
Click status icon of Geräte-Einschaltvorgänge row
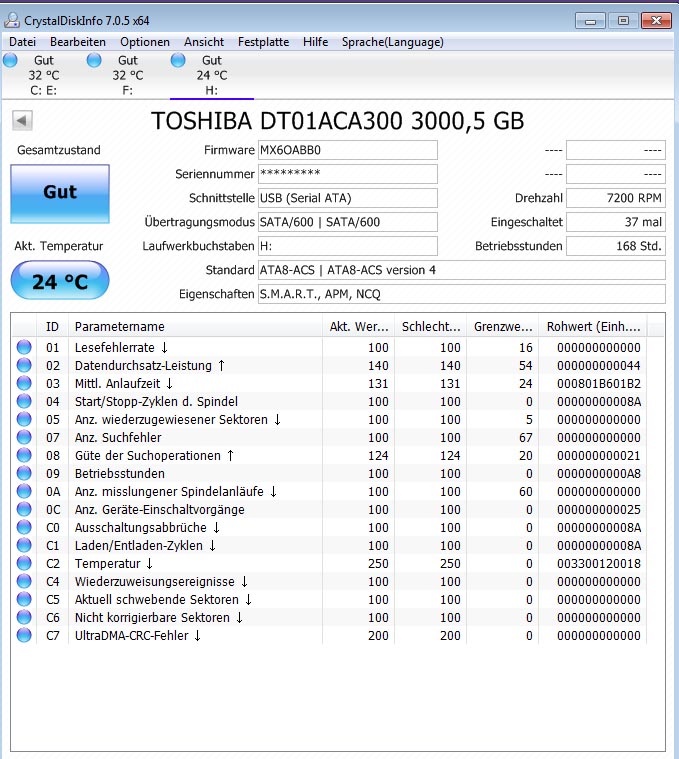pyautogui.click(x=24, y=509)
